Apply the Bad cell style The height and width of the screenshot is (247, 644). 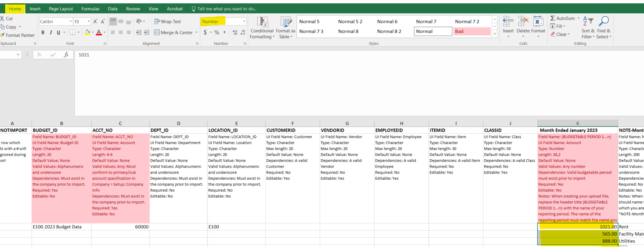coord(472,32)
